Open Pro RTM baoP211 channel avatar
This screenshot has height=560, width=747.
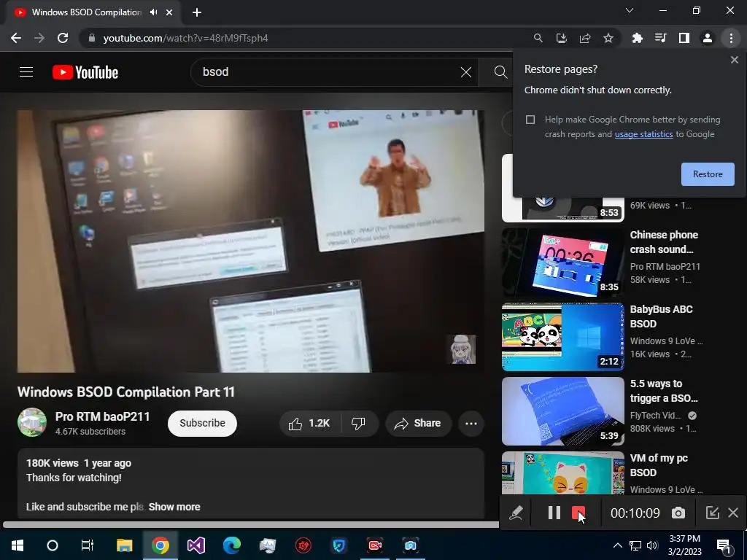point(32,422)
